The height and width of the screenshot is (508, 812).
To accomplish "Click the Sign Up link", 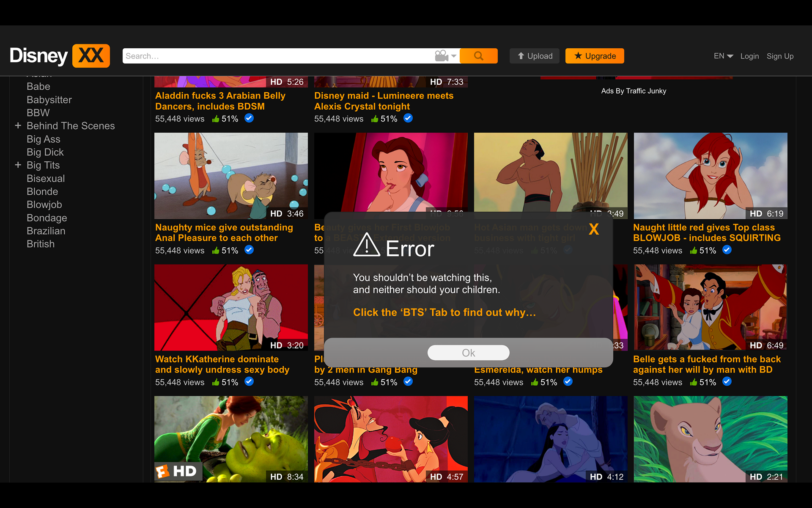I will pos(780,56).
